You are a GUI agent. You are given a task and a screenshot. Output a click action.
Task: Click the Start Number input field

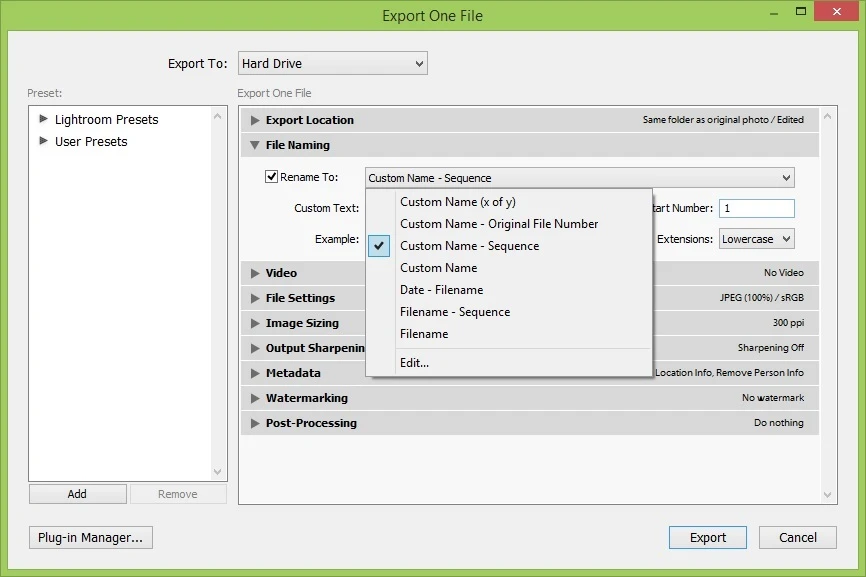click(x=756, y=208)
